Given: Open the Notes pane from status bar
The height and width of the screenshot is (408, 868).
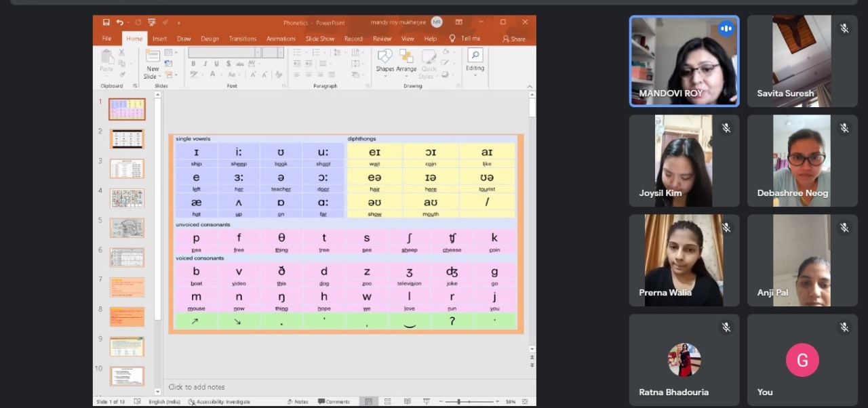Looking at the screenshot, I should [298, 402].
